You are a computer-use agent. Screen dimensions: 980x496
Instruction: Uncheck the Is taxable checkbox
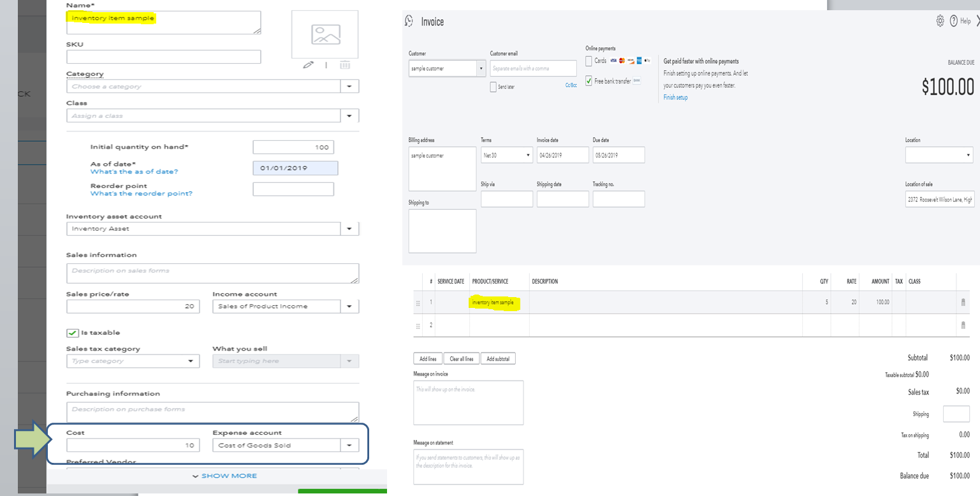tap(73, 333)
